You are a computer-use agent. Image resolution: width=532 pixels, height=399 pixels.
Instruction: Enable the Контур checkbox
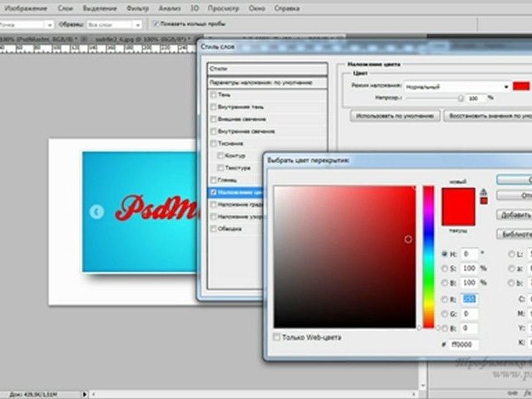(221, 156)
